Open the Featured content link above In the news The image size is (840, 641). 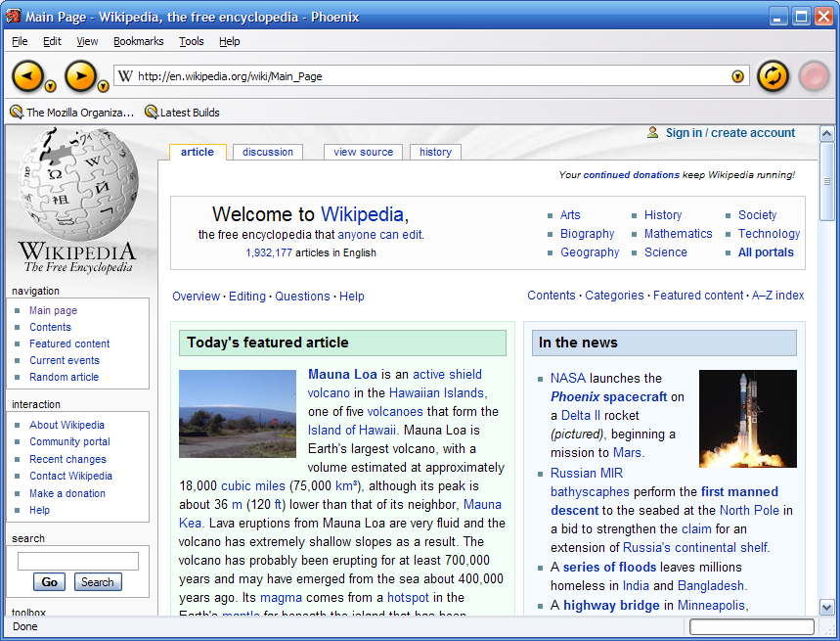[698, 296]
